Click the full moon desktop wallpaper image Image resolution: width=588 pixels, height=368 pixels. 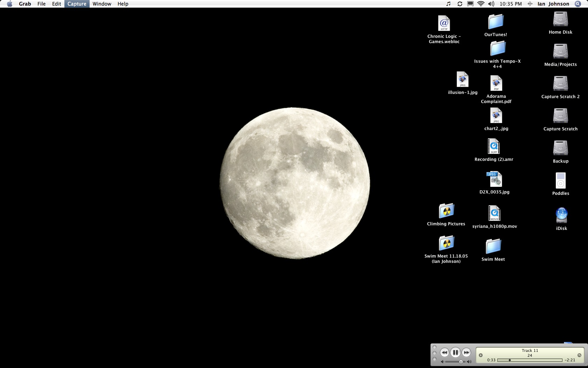coord(295,183)
